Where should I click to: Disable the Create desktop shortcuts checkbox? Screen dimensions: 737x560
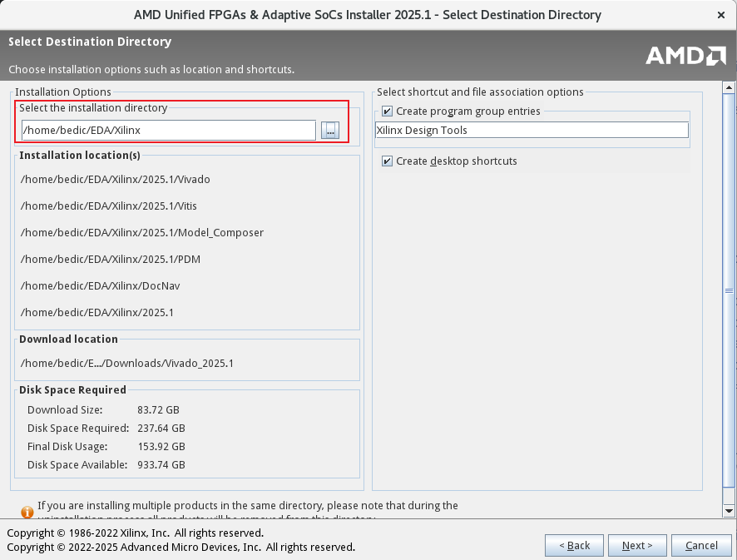(387, 161)
